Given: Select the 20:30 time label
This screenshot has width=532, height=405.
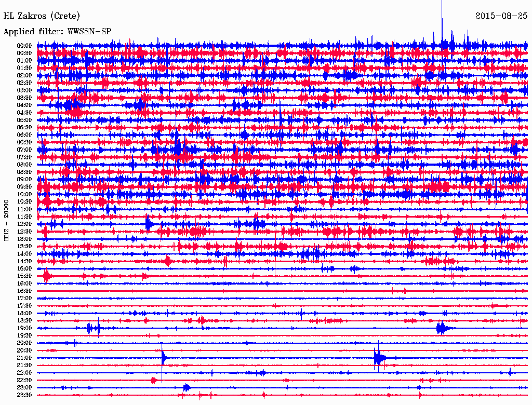Looking at the screenshot, I should point(24,350).
